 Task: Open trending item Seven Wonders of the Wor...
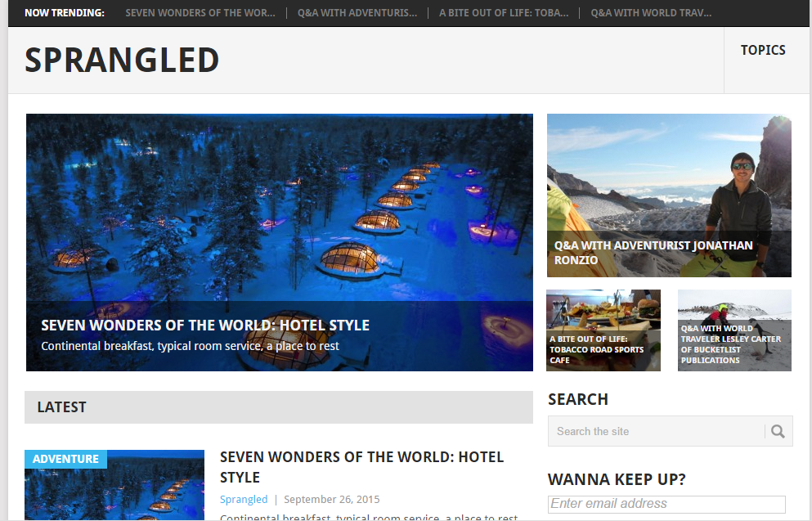point(200,13)
